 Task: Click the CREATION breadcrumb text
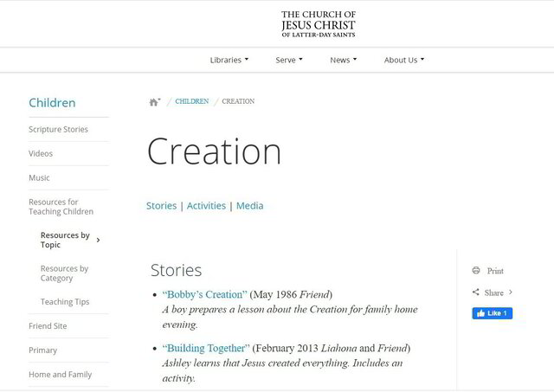(x=238, y=101)
